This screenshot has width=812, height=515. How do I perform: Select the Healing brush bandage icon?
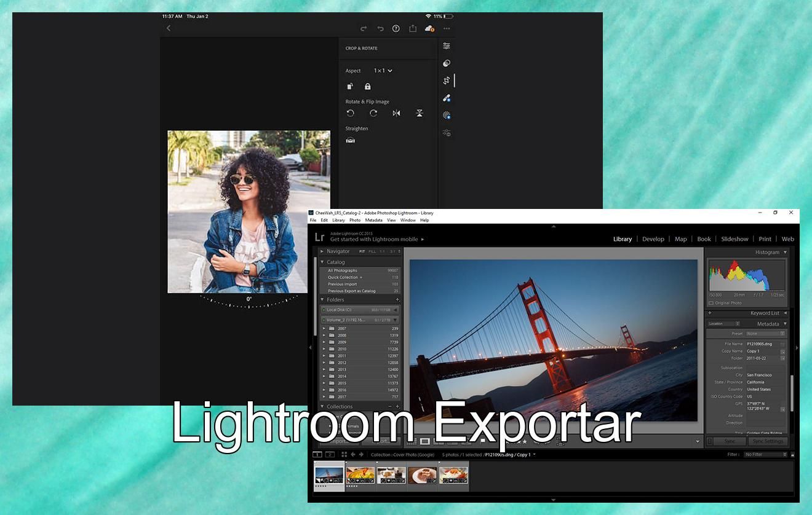click(447, 98)
